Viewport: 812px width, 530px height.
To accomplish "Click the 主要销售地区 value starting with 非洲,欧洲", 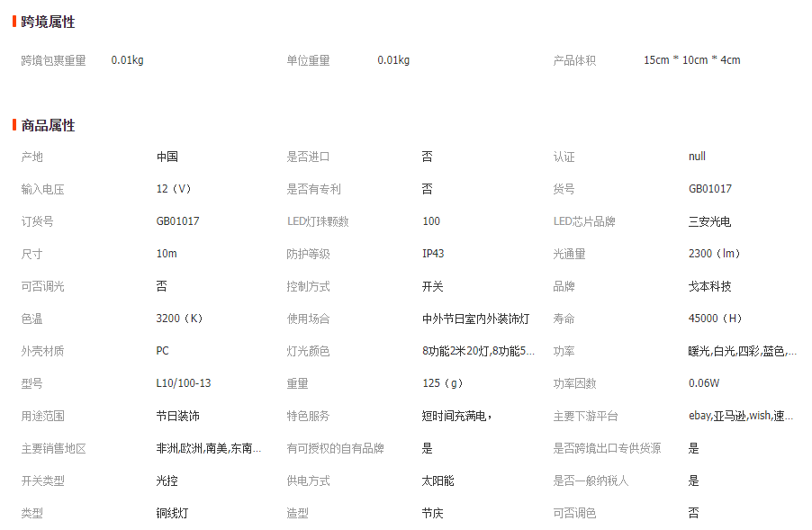I will click(x=208, y=448).
